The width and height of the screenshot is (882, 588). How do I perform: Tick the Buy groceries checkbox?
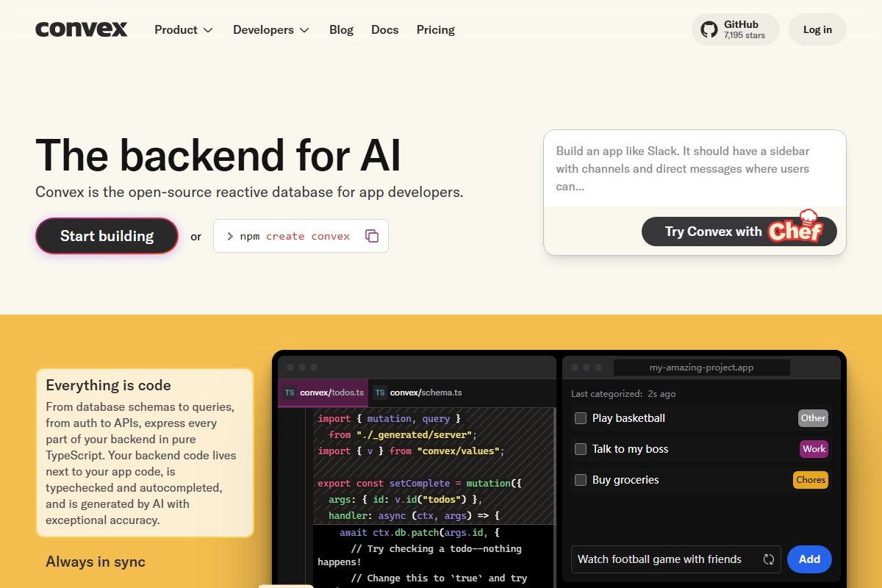[x=581, y=480]
